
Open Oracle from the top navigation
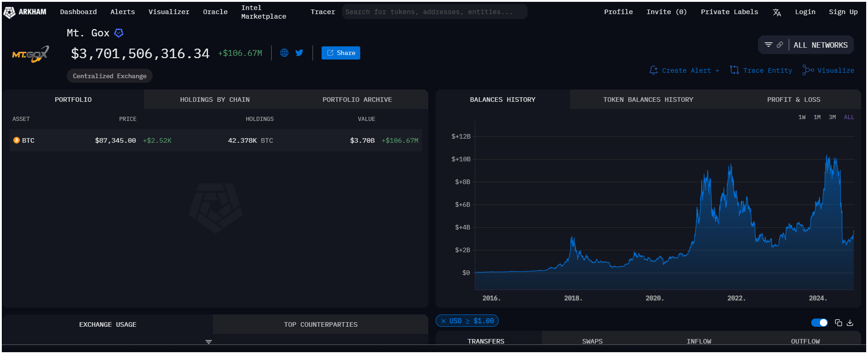coord(215,12)
